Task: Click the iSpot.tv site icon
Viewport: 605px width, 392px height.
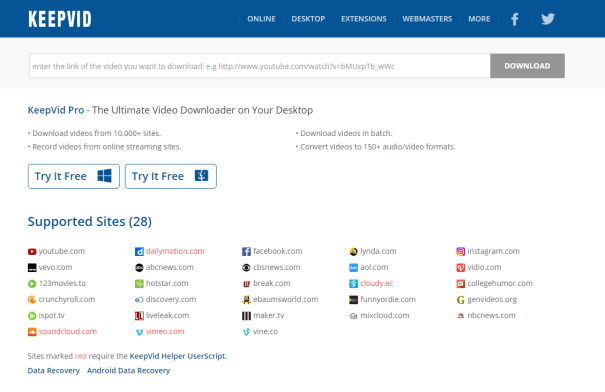Action: click(32, 316)
